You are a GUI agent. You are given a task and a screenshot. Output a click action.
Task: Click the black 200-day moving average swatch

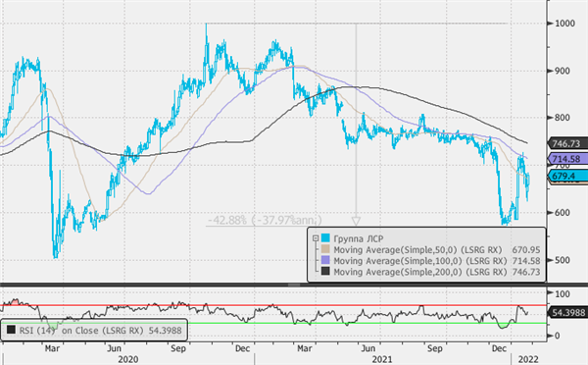tap(325, 271)
